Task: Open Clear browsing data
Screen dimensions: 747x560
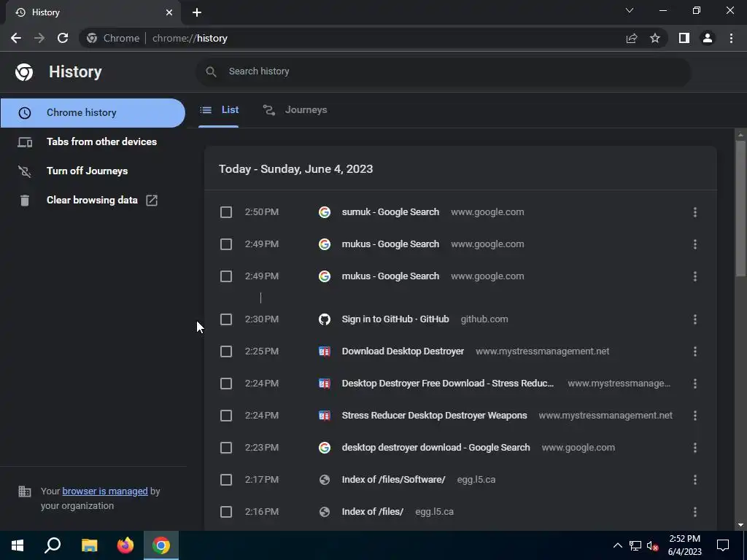Action: pyautogui.click(x=92, y=200)
